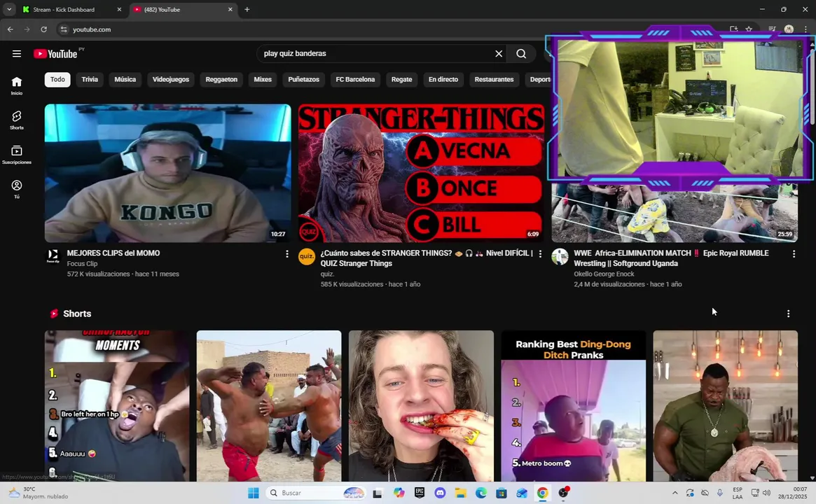The image size is (816, 504).
Task: Go back in browser history
Action: tap(11, 29)
